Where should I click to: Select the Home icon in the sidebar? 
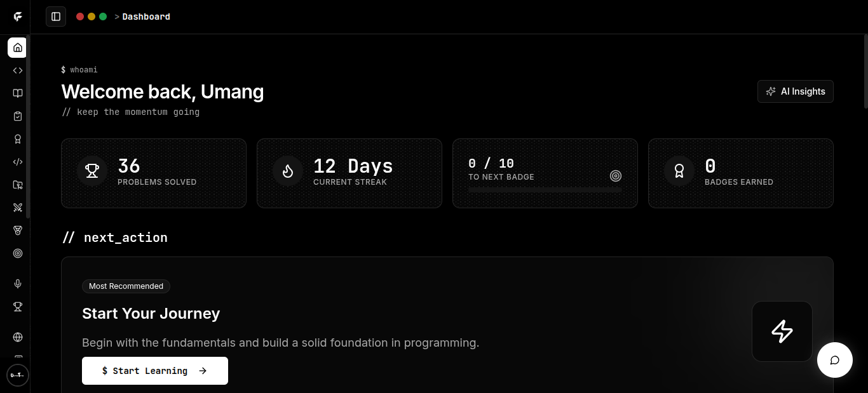[17, 48]
